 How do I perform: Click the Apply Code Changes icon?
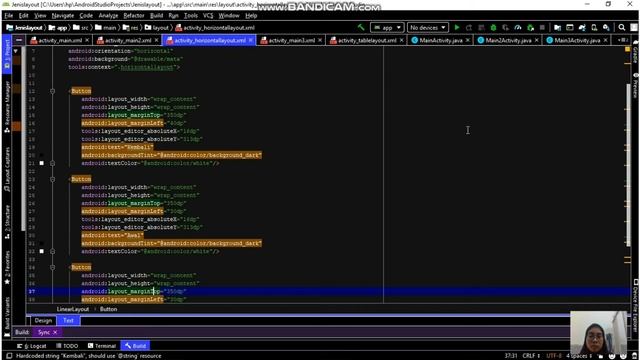(481, 27)
